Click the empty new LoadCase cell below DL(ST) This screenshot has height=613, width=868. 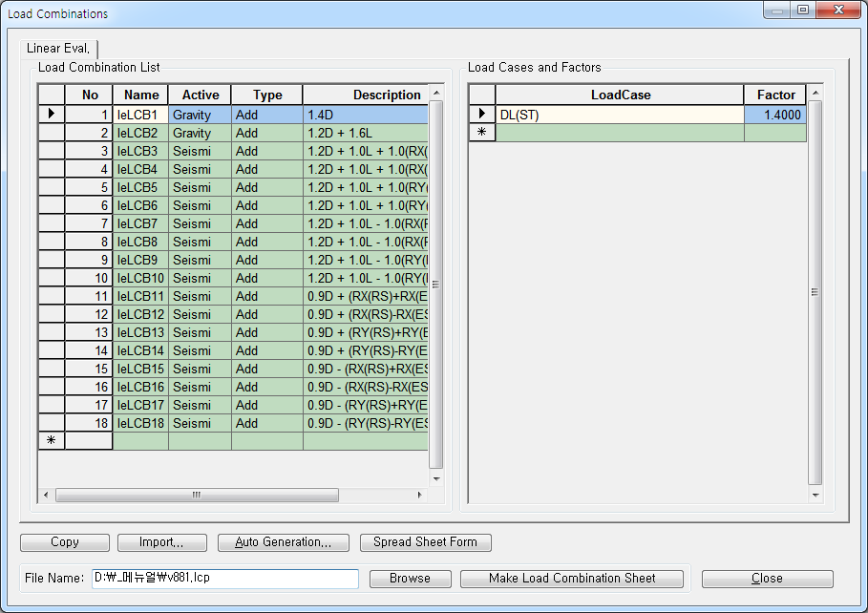click(620, 133)
